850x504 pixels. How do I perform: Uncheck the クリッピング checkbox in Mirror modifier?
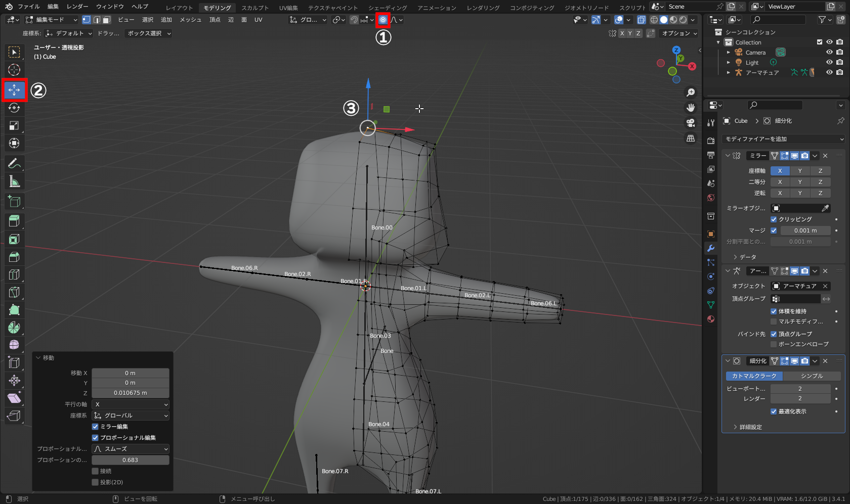(x=774, y=219)
